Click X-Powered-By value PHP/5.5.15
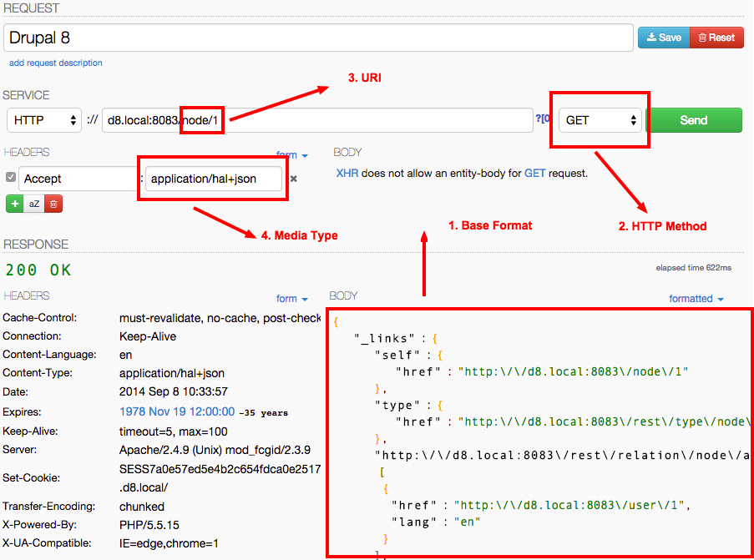The width and height of the screenshot is (754, 560). click(x=149, y=525)
